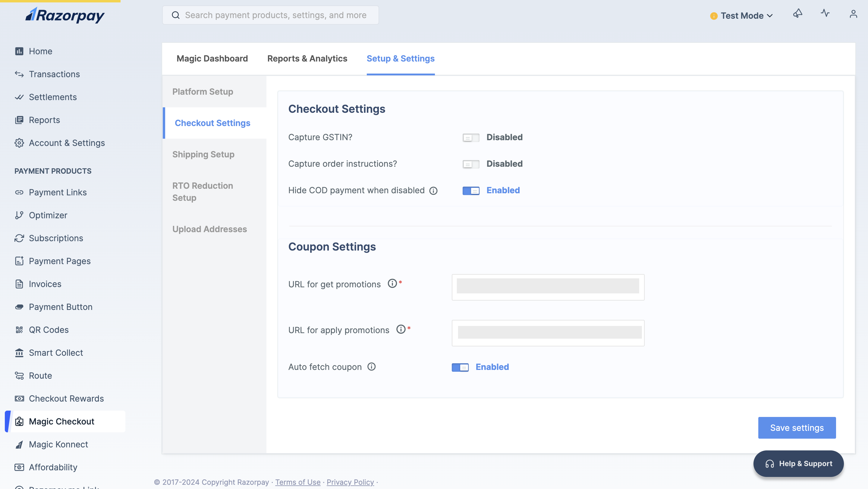Click the Magic Checkout bag icon
This screenshot has width=868, height=489.
[x=19, y=421]
